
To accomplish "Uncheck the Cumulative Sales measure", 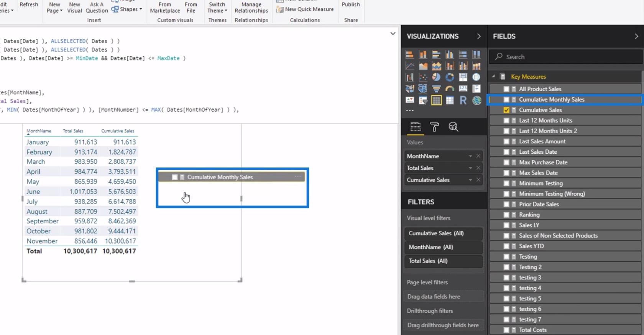I will [x=506, y=110].
